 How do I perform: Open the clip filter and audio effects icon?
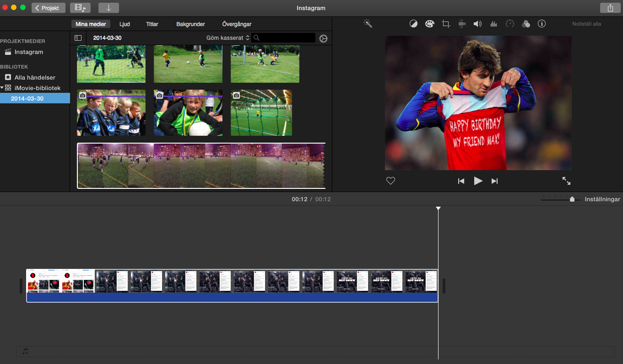[x=526, y=24]
